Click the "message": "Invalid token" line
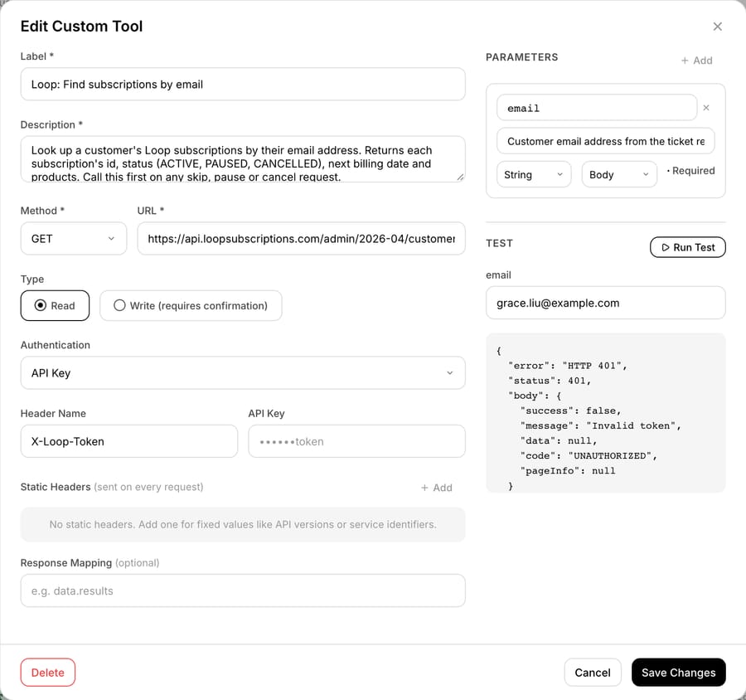The height and width of the screenshot is (700, 746). (600, 425)
